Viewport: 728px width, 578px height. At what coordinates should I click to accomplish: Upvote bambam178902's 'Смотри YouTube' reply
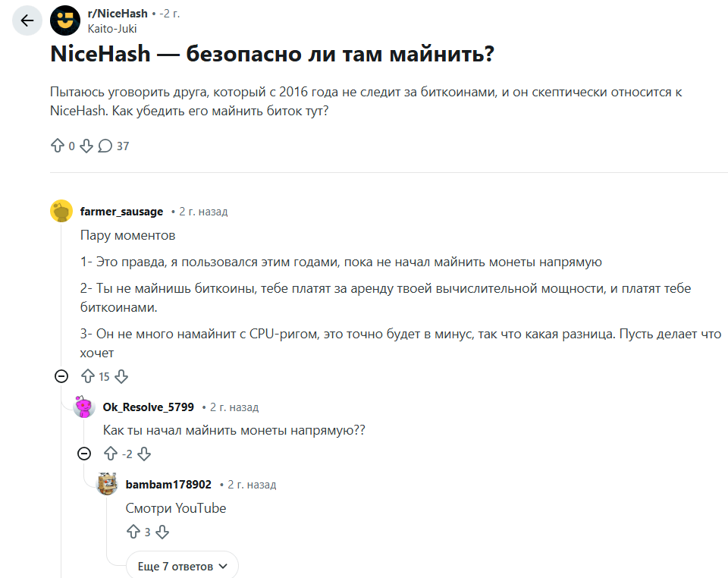click(135, 532)
